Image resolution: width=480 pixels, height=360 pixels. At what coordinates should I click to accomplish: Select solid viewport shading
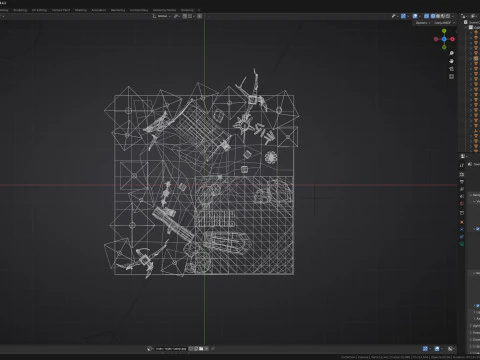click(438, 16)
